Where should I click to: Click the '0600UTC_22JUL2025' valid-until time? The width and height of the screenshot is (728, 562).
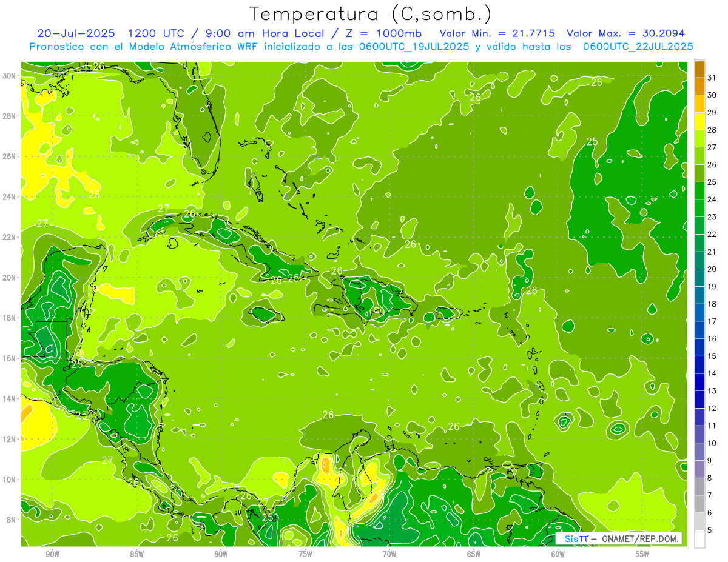(638, 47)
